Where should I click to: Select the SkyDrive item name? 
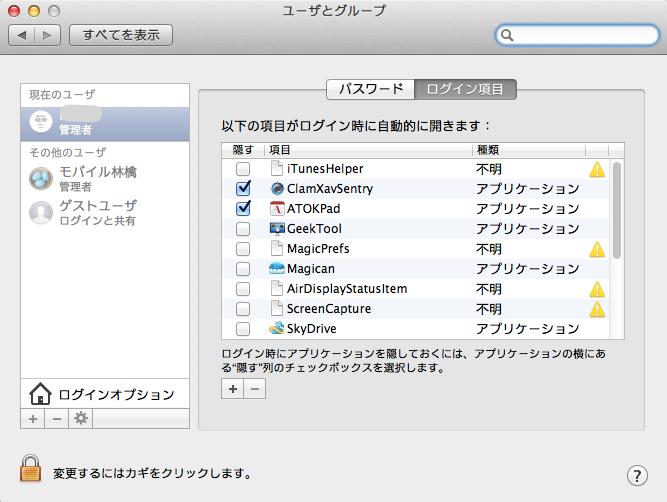[x=312, y=329]
